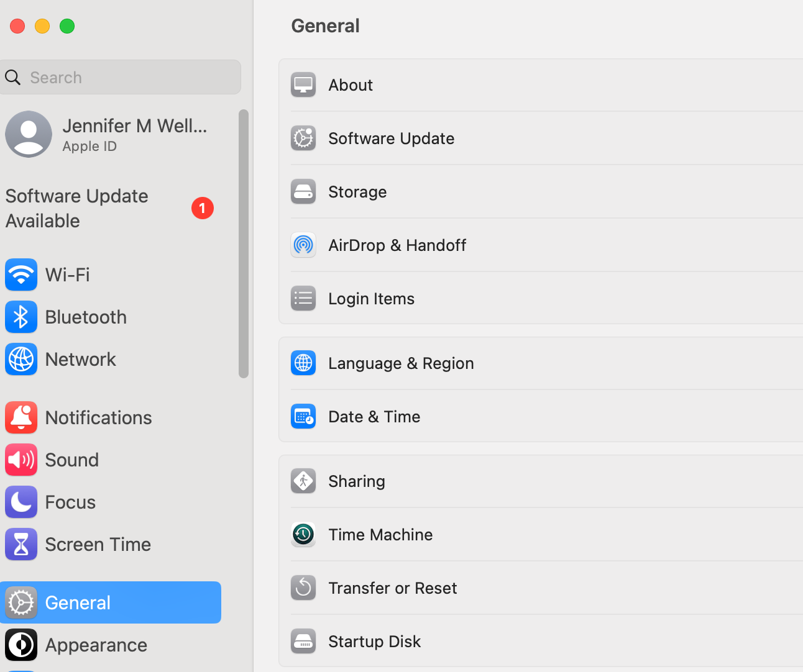Open the Storage drive icon
This screenshot has width=803, height=672.
303,192
